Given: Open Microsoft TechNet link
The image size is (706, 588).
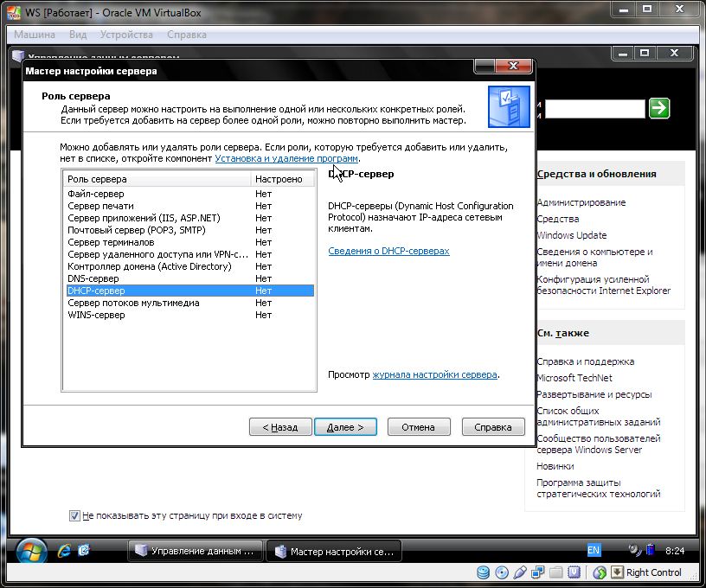Looking at the screenshot, I should tap(574, 378).
